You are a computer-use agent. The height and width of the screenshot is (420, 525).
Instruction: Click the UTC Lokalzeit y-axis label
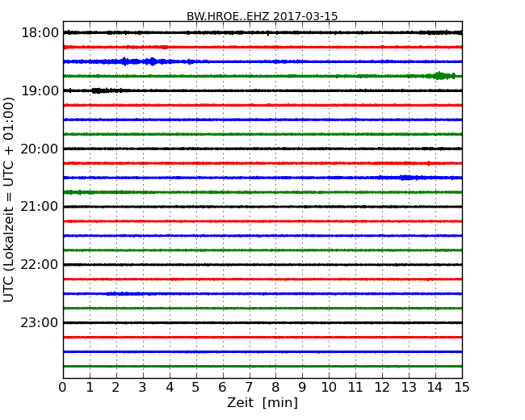tap(8, 199)
